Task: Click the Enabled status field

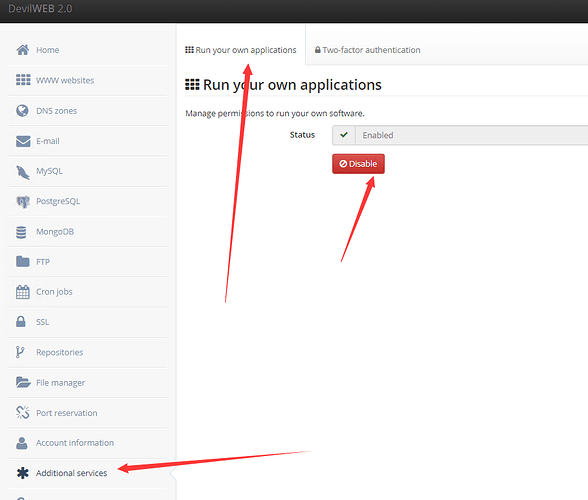Action: 460,135
